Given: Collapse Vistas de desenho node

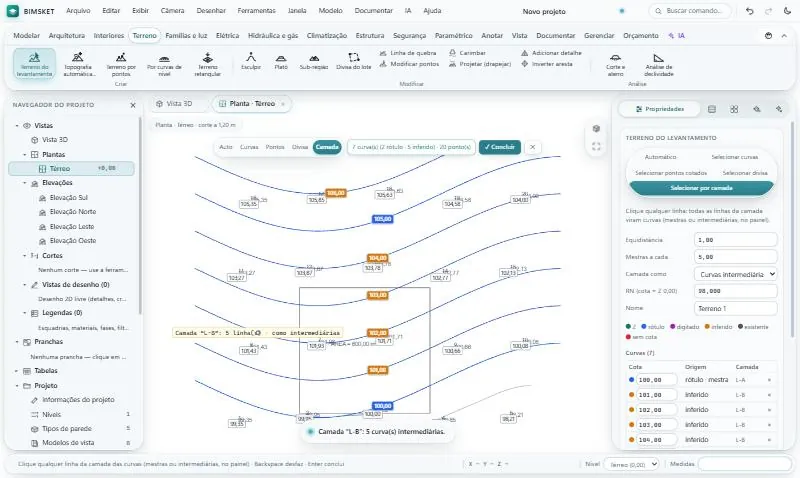Looking at the screenshot, I should tap(24, 285).
